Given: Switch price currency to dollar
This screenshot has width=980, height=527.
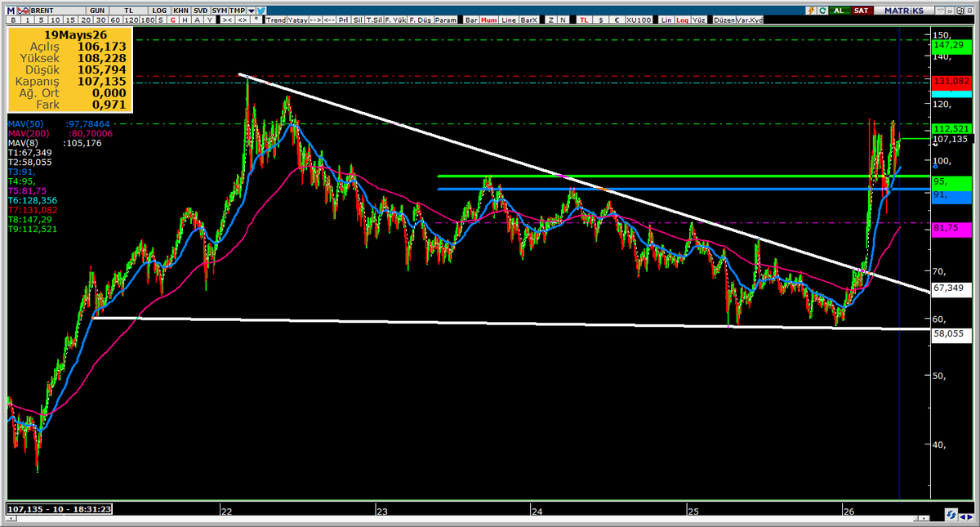Looking at the screenshot, I should (x=601, y=20).
